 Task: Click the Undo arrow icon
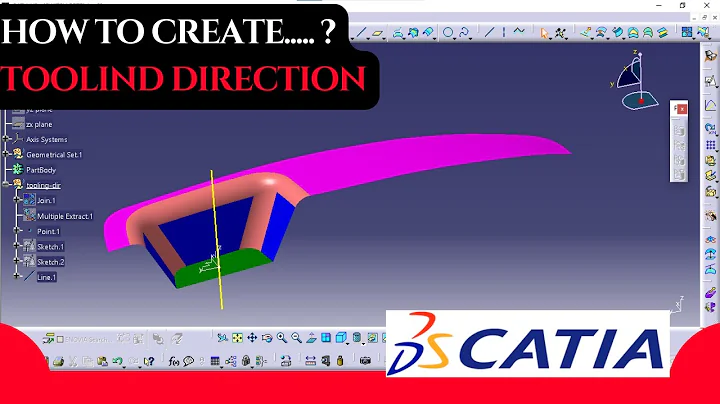pyautogui.click(x=117, y=361)
